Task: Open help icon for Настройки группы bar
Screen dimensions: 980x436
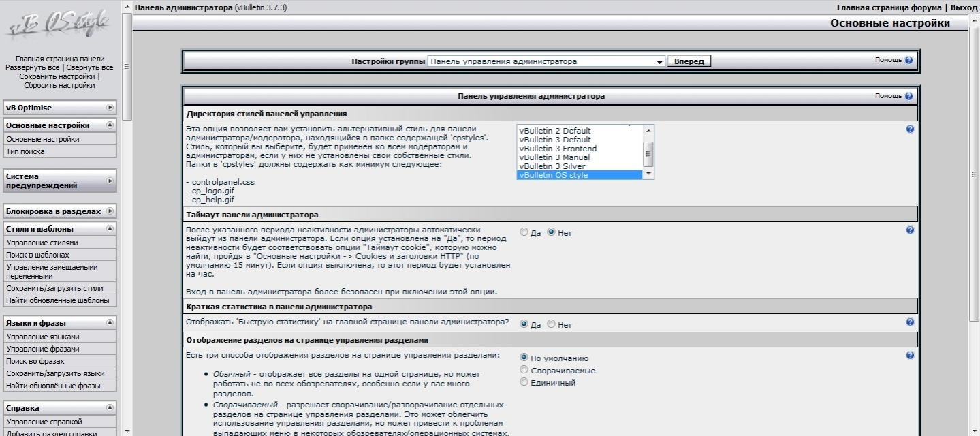Action: pos(908,60)
